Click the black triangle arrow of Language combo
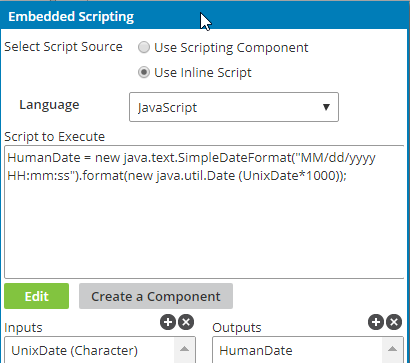The width and height of the screenshot is (410, 363). (x=326, y=107)
